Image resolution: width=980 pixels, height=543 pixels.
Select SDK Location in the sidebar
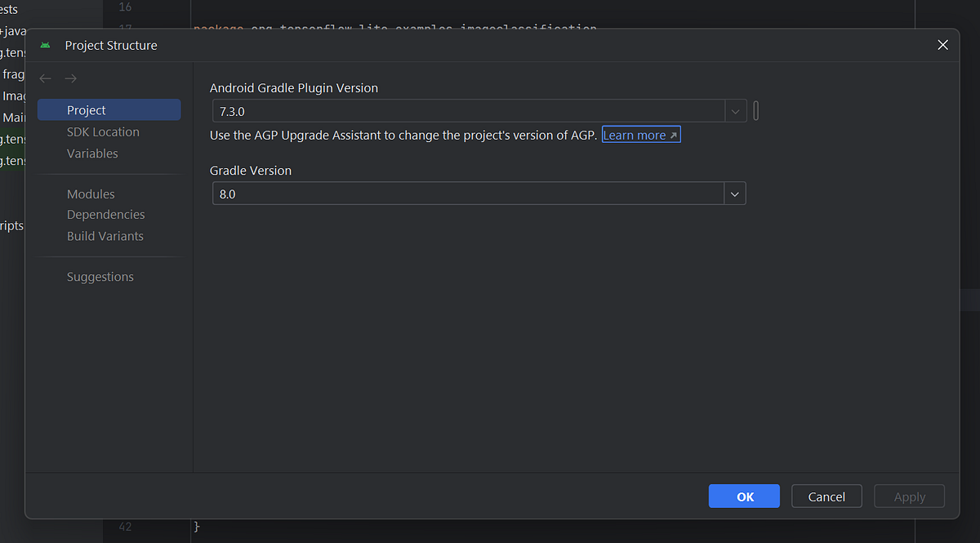point(102,131)
